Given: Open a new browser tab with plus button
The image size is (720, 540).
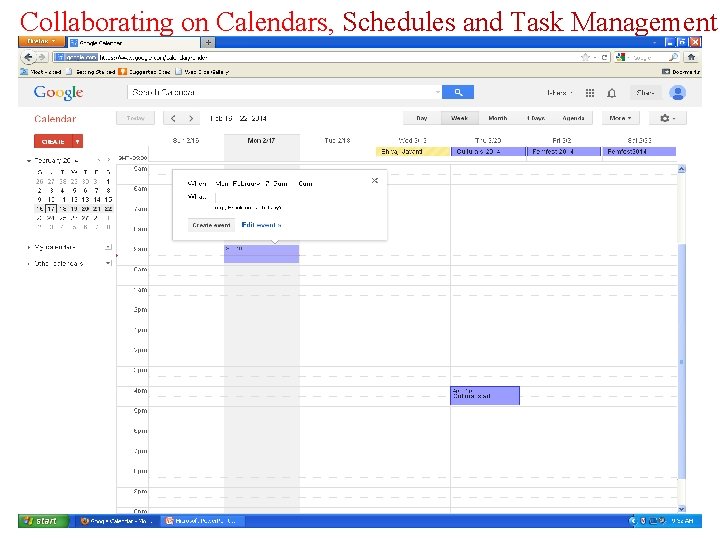Looking at the screenshot, I should [208, 43].
